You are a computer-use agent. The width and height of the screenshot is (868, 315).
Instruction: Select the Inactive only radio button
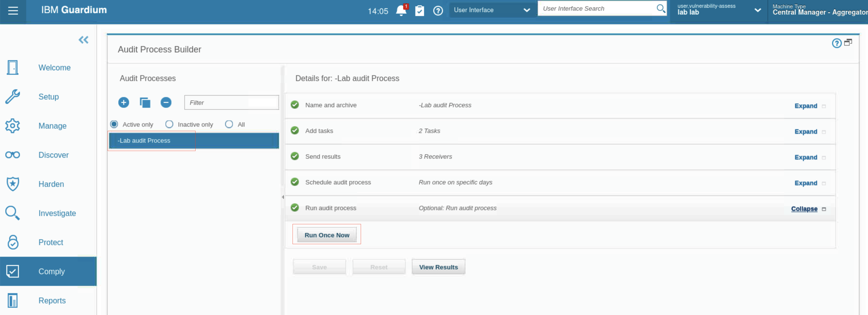(x=169, y=124)
